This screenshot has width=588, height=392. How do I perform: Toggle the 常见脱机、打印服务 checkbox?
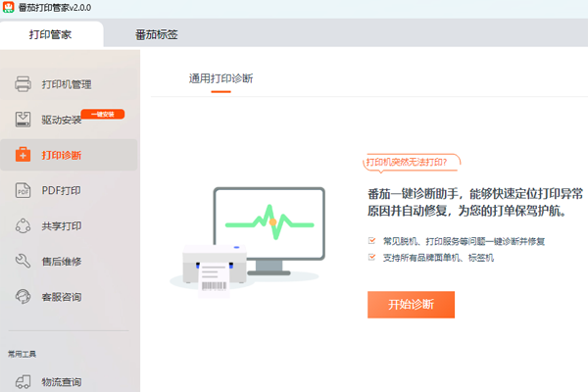click(370, 240)
